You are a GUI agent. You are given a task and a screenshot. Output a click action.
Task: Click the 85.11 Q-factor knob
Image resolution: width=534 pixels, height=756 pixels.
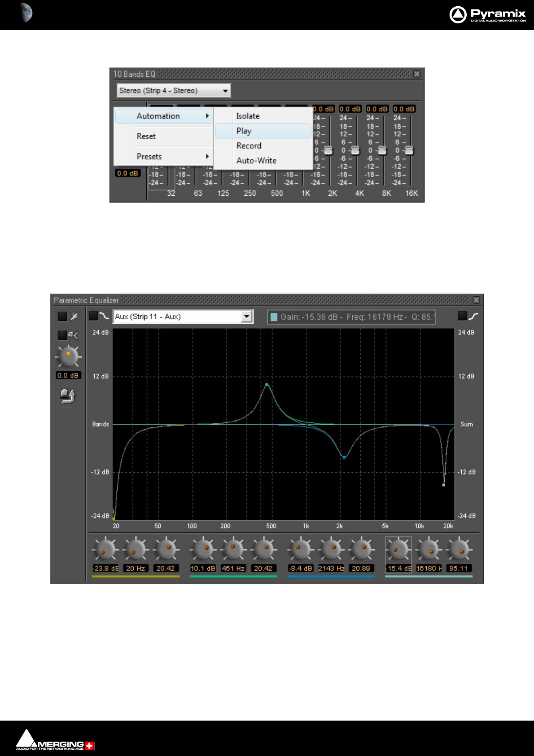459,549
